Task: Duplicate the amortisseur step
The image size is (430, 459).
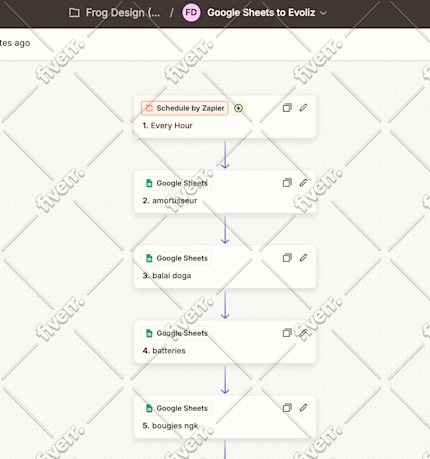Action: point(287,183)
